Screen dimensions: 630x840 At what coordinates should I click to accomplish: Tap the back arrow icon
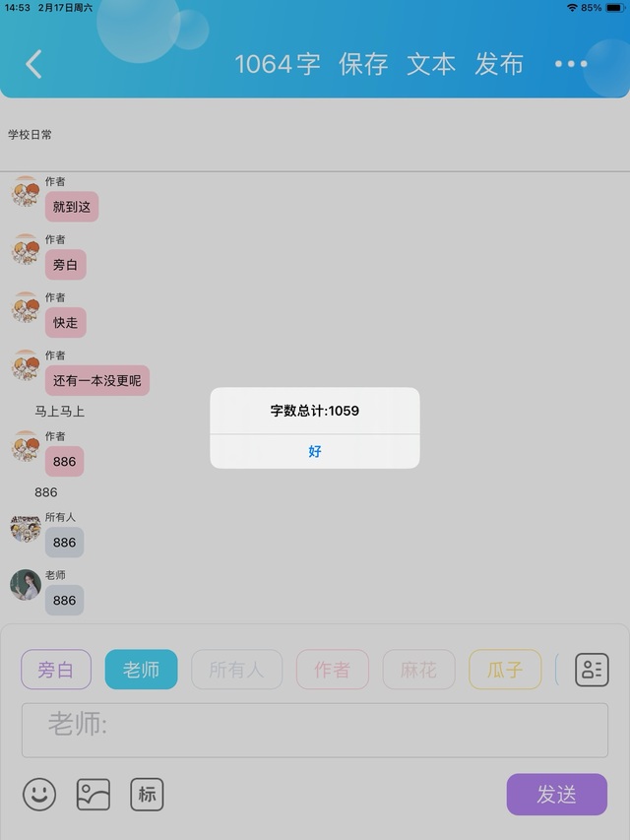(33, 64)
